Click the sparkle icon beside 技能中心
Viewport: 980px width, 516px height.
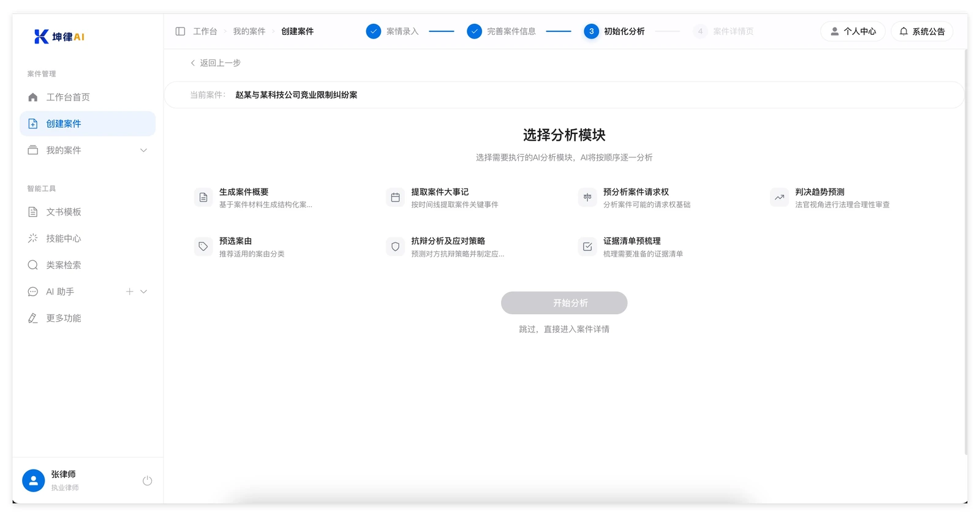point(33,238)
